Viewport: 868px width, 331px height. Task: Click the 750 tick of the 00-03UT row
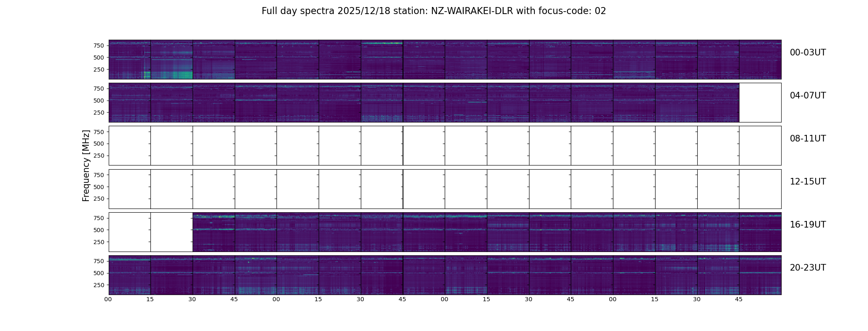(99, 46)
